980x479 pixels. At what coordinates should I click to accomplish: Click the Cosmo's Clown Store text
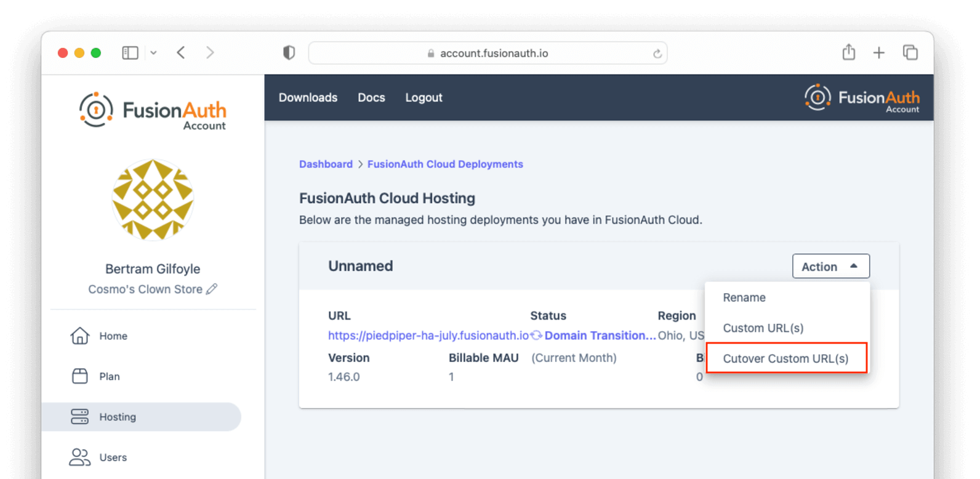click(x=145, y=289)
